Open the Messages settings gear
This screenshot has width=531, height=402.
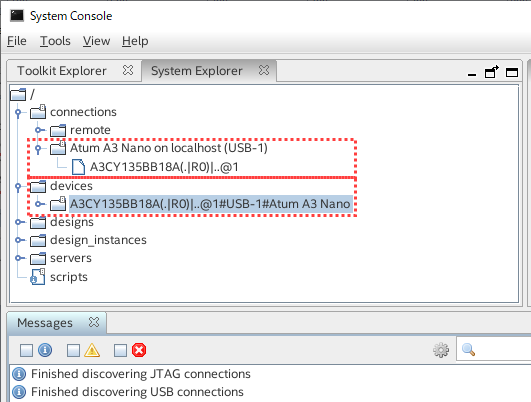(441, 350)
